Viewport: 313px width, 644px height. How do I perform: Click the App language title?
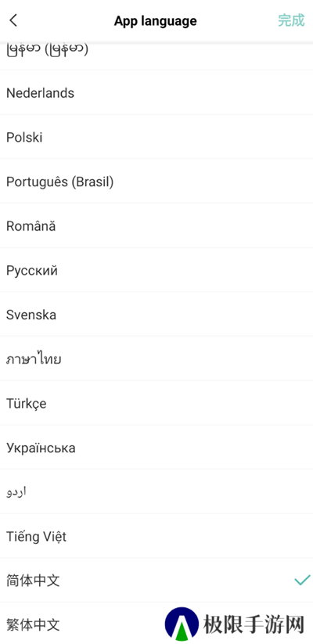click(155, 21)
